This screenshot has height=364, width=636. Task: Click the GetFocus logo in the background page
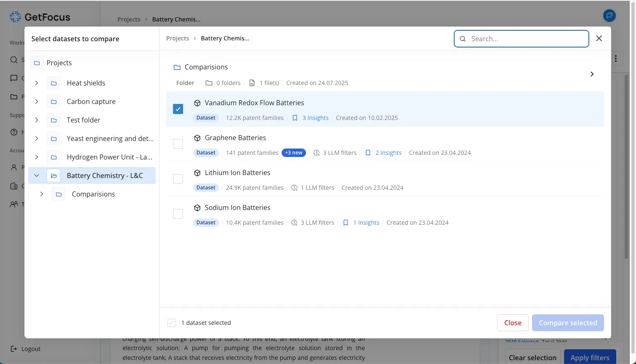[x=40, y=17]
